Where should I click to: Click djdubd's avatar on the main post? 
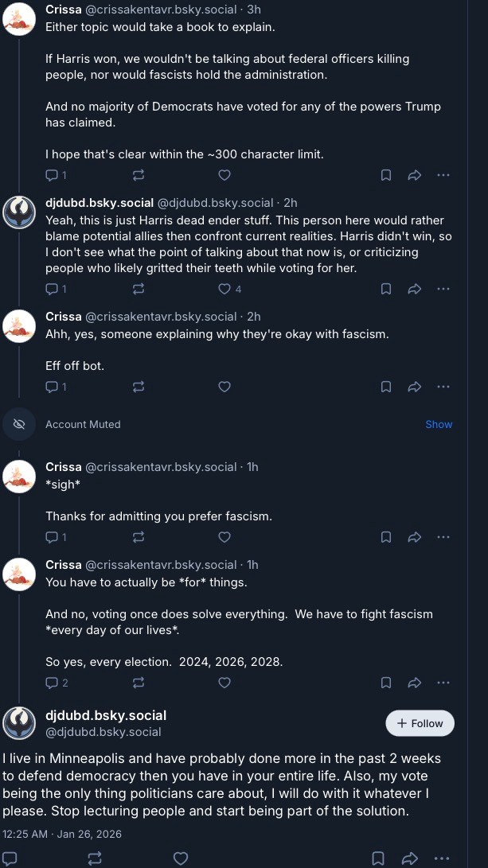19,723
